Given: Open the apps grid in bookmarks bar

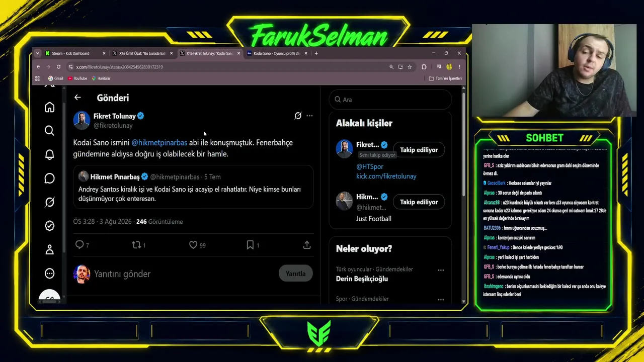Looking at the screenshot, I should pyautogui.click(x=37, y=78).
